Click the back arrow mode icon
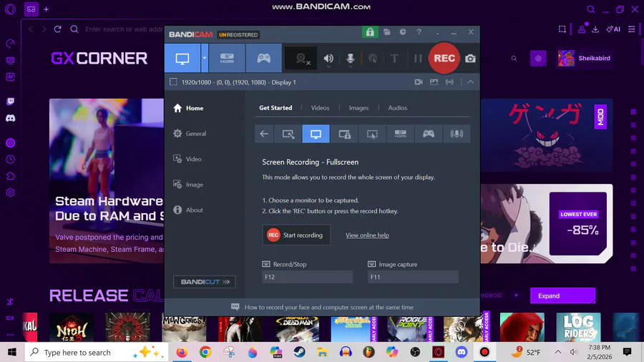644x362 pixels. 263,134
